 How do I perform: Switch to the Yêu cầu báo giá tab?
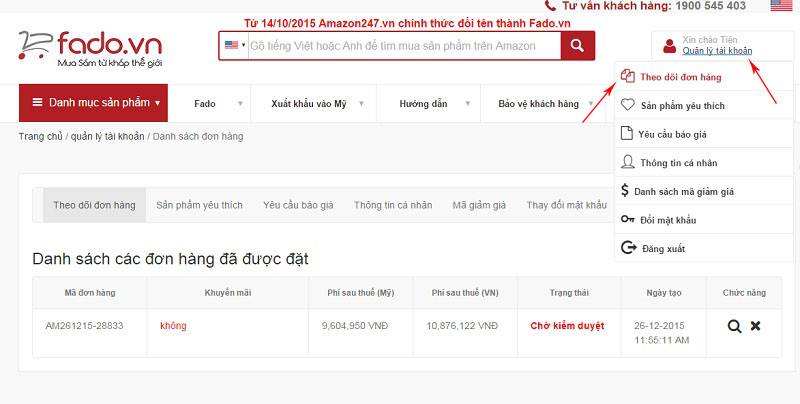(298, 205)
